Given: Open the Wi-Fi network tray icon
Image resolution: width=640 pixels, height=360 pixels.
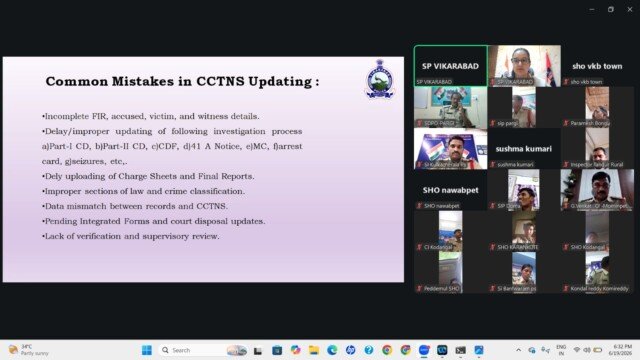Looking at the screenshot, I should 577,350.
